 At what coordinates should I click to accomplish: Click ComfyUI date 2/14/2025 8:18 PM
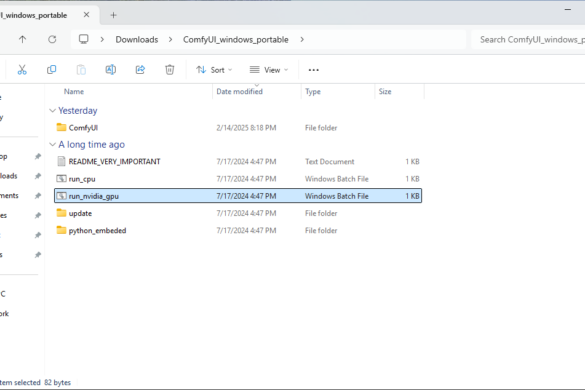click(x=246, y=128)
